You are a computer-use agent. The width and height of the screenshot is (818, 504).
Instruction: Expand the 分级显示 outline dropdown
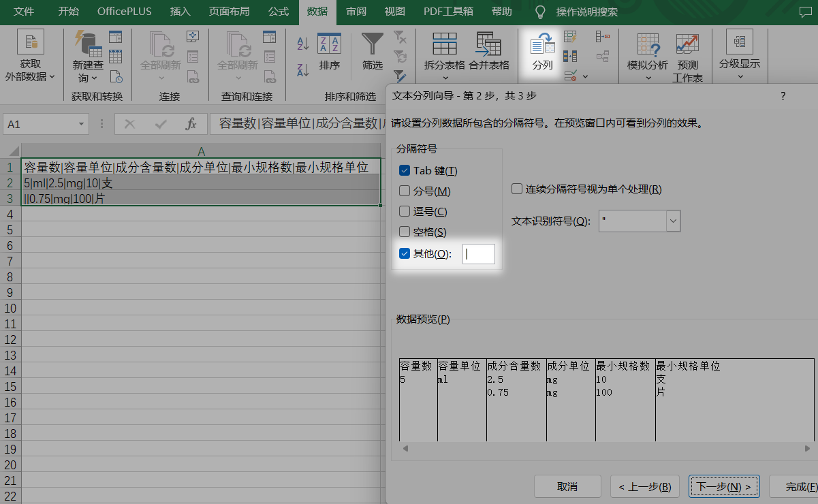point(740,75)
